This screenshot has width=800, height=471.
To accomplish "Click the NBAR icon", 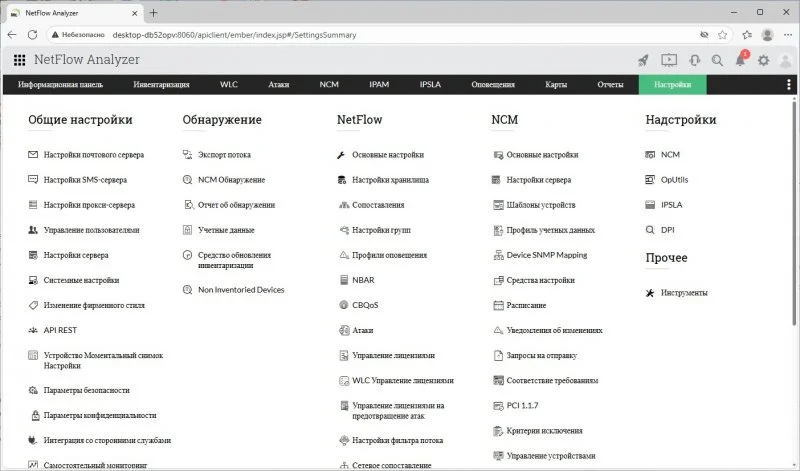I will (x=344, y=280).
